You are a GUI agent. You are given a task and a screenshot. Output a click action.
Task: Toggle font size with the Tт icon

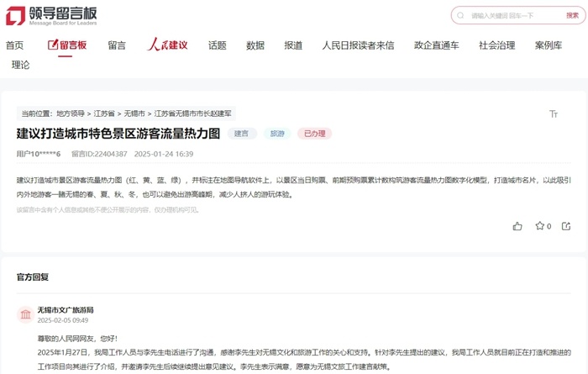(x=554, y=113)
